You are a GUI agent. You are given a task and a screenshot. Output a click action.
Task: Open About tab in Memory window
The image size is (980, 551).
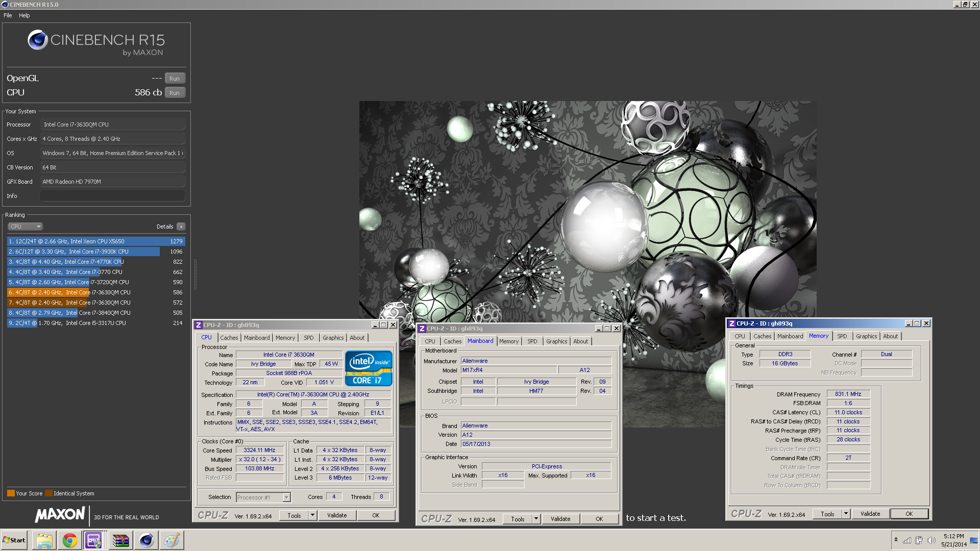tap(891, 336)
